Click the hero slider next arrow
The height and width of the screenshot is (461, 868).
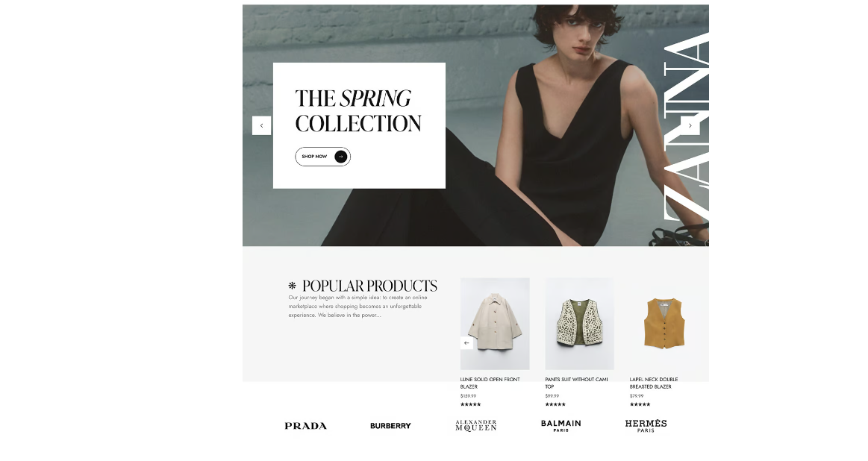point(690,125)
